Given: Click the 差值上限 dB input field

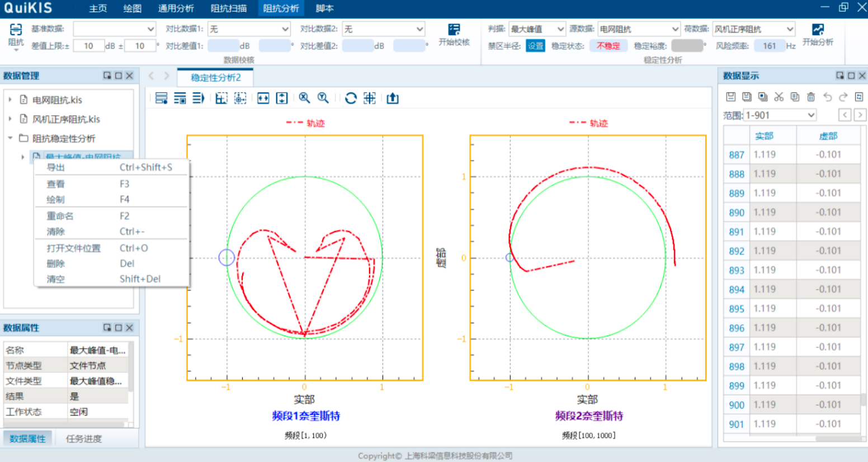Looking at the screenshot, I should coord(88,46).
